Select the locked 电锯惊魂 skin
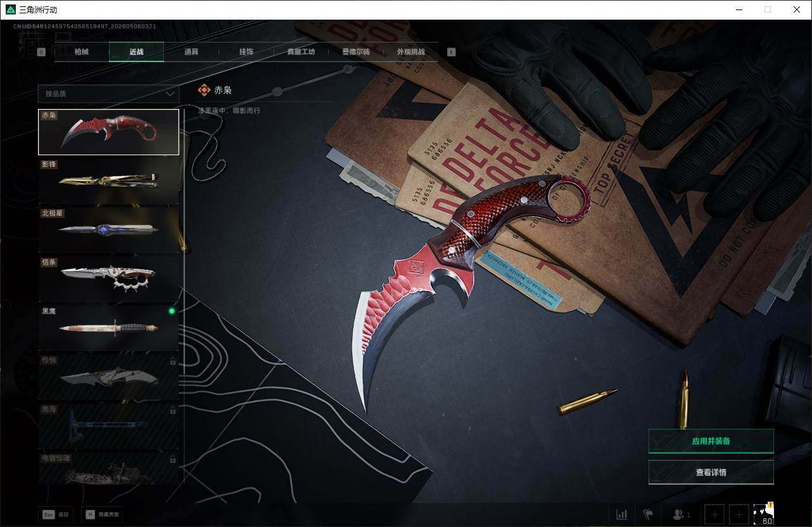The image size is (812, 527). (x=108, y=468)
